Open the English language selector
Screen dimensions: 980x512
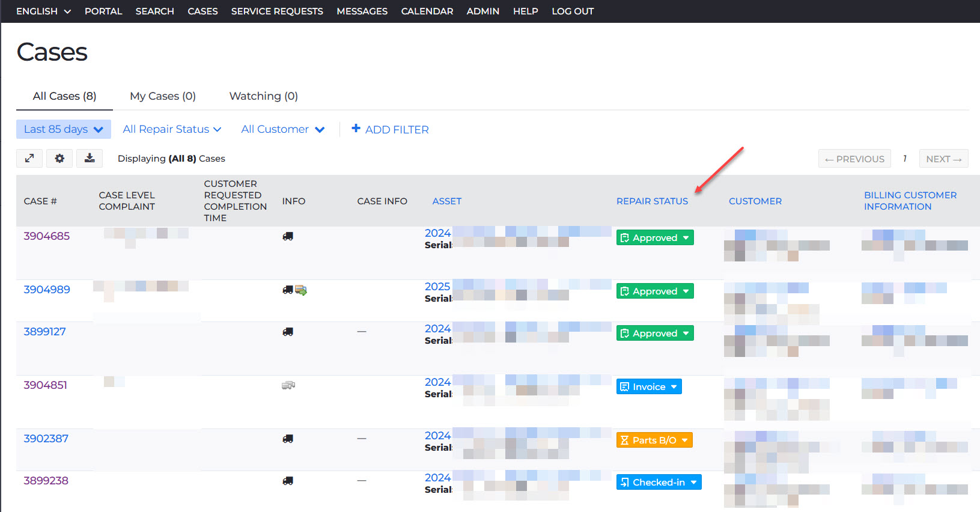(x=43, y=11)
